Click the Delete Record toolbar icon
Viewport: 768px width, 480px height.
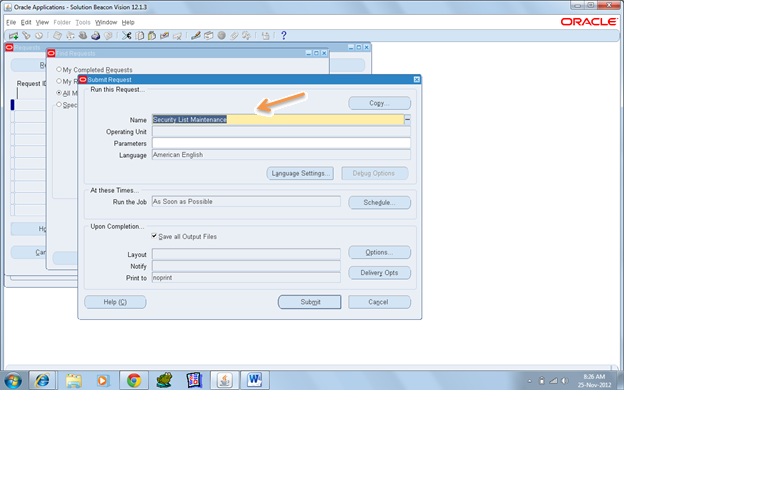click(177, 36)
